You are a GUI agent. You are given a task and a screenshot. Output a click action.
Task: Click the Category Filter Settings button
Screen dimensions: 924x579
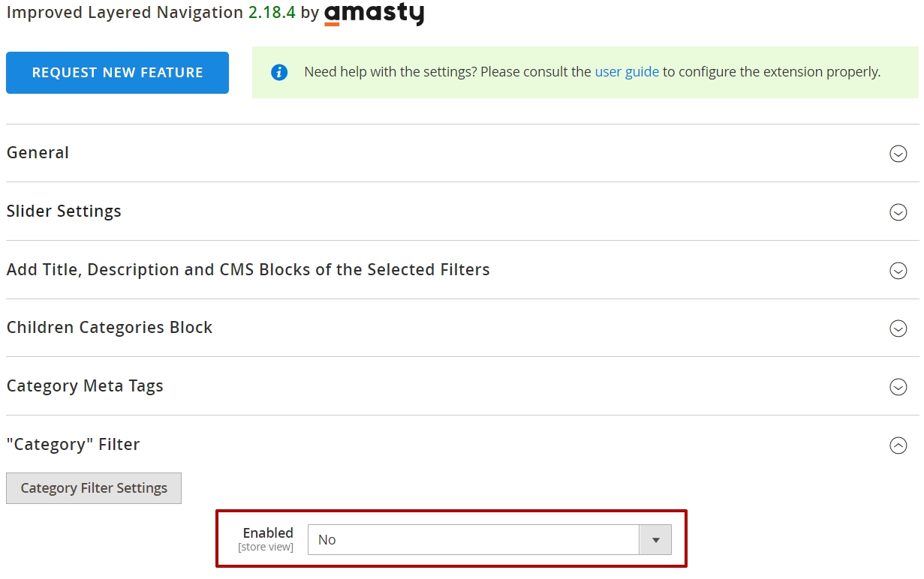click(94, 488)
